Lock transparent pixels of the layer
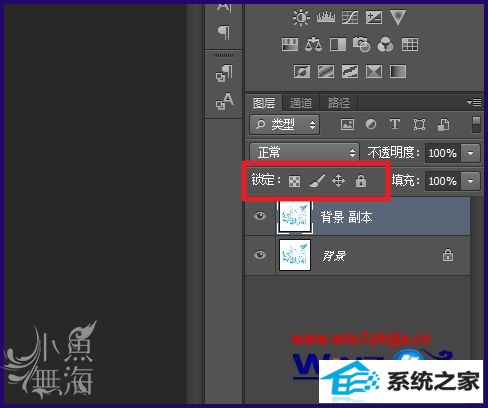 [294, 181]
